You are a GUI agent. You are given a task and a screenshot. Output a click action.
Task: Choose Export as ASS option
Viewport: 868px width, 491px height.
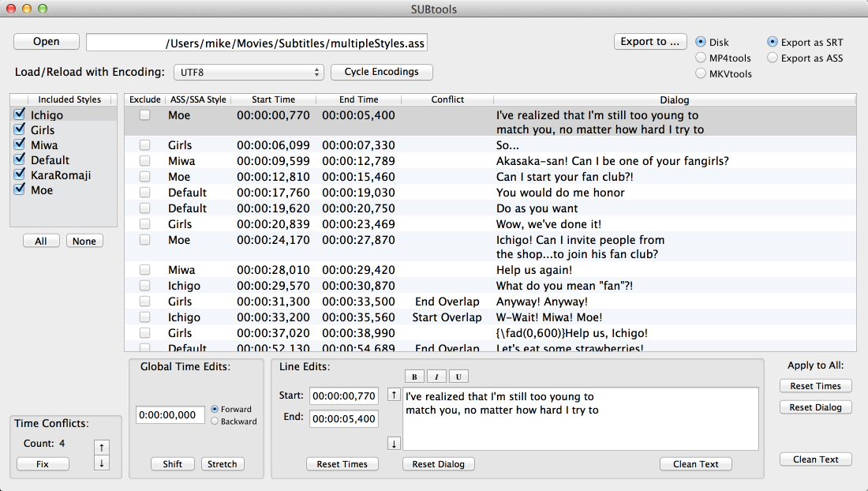pyautogui.click(x=773, y=58)
